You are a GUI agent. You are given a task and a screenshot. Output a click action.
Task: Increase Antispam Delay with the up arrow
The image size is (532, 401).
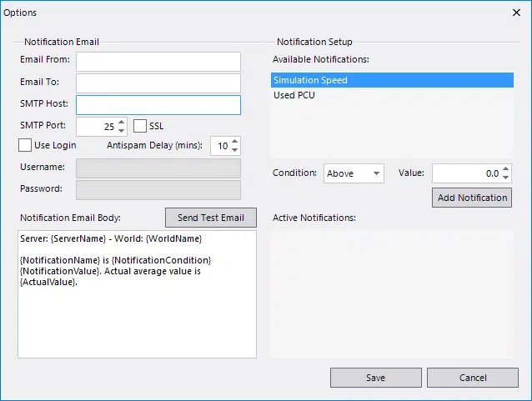pos(235,142)
